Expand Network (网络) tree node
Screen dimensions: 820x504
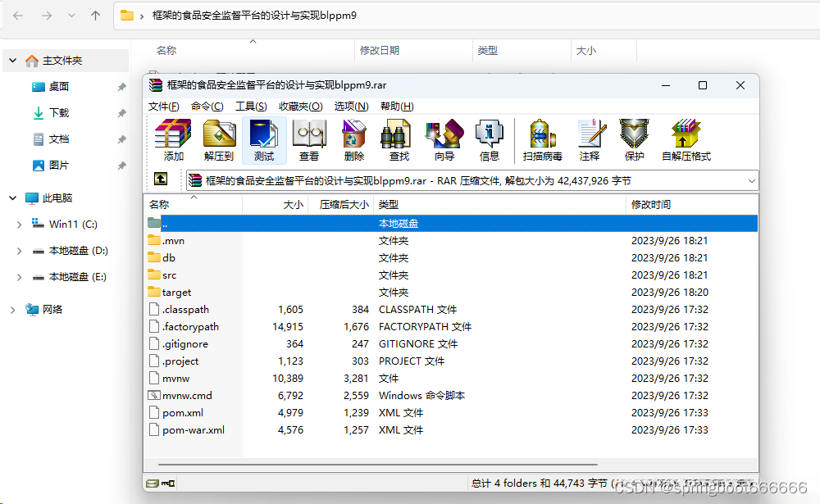13,310
